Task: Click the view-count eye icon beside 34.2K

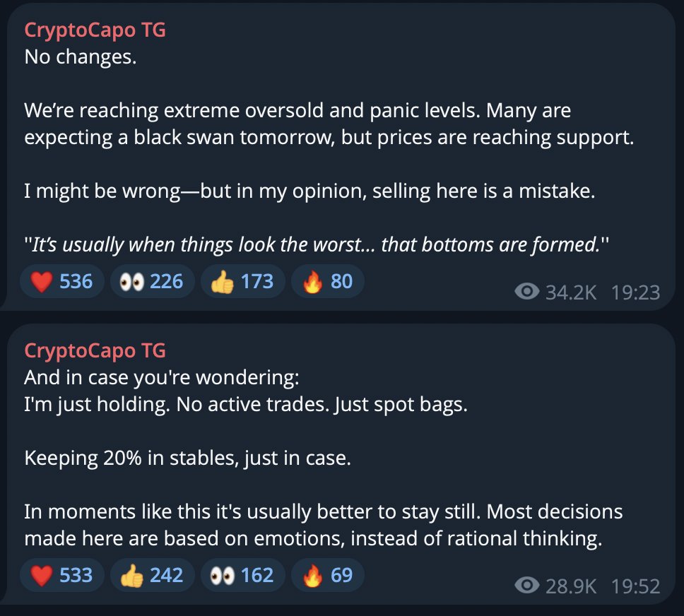Action: (x=527, y=292)
